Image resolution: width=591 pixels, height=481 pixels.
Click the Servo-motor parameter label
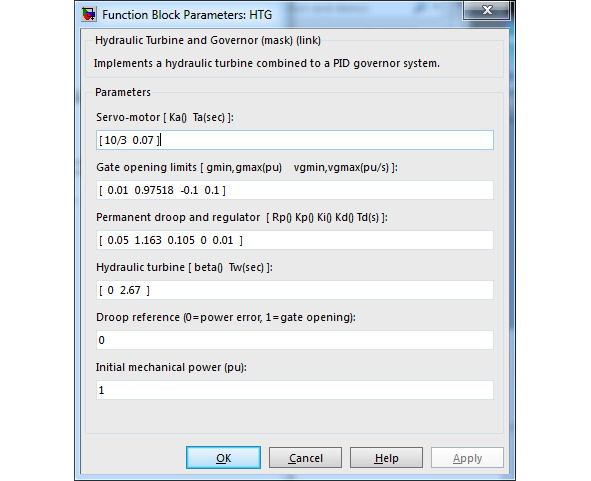pyautogui.click(x=165, y=117)
